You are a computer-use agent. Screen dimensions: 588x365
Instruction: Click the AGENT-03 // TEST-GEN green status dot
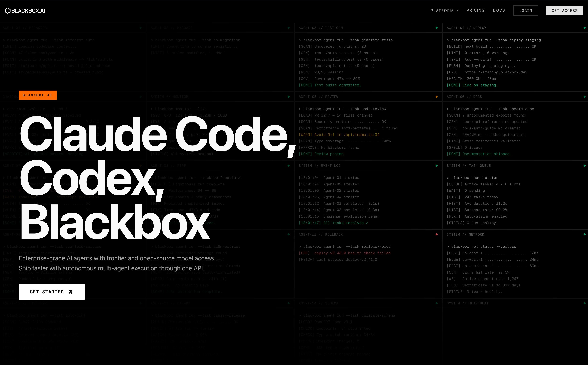(x=436, y=28)
